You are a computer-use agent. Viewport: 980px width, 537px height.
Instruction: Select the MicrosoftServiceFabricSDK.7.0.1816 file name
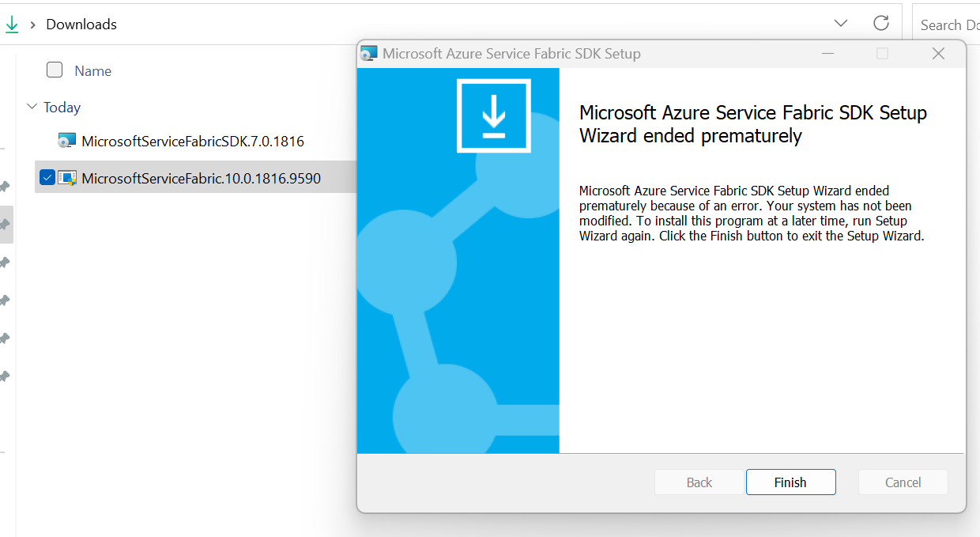(x=193, y=142)
